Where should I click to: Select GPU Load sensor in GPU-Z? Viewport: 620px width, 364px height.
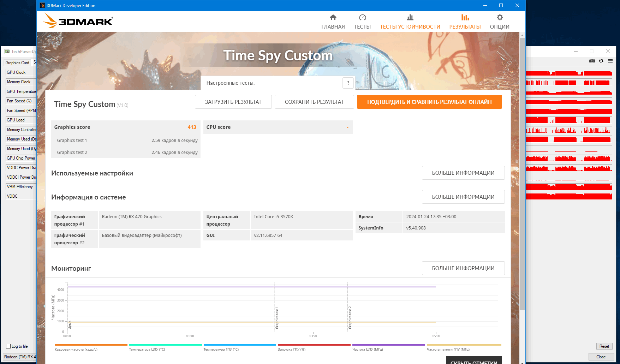tap(21, 120)
